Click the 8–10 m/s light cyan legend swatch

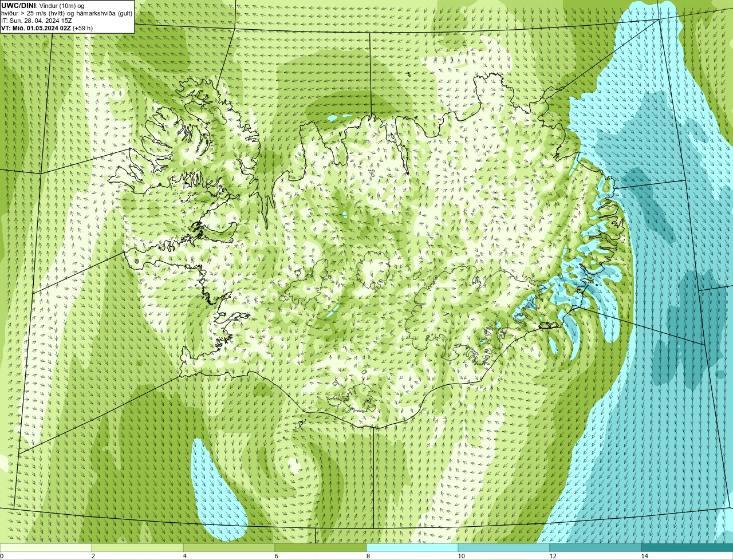[x=412, y=547]
